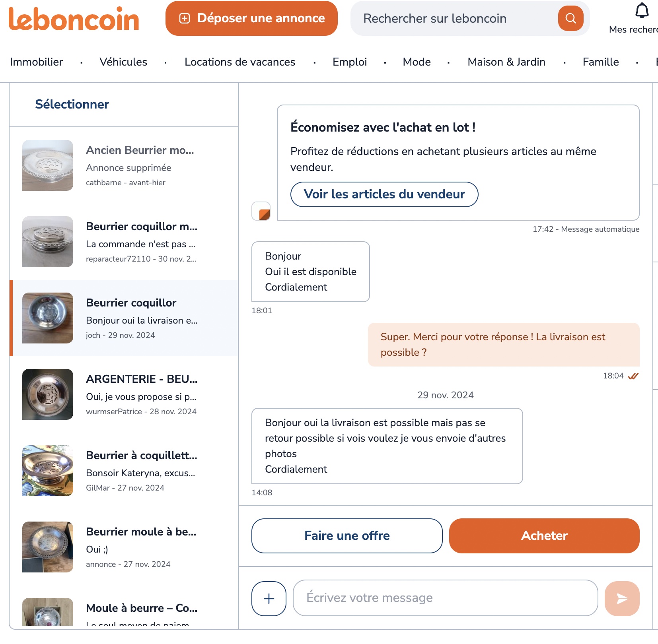Click the leboncoin logo
The height and width of the screenshot is (644, 658).
(x=73, y=19)
